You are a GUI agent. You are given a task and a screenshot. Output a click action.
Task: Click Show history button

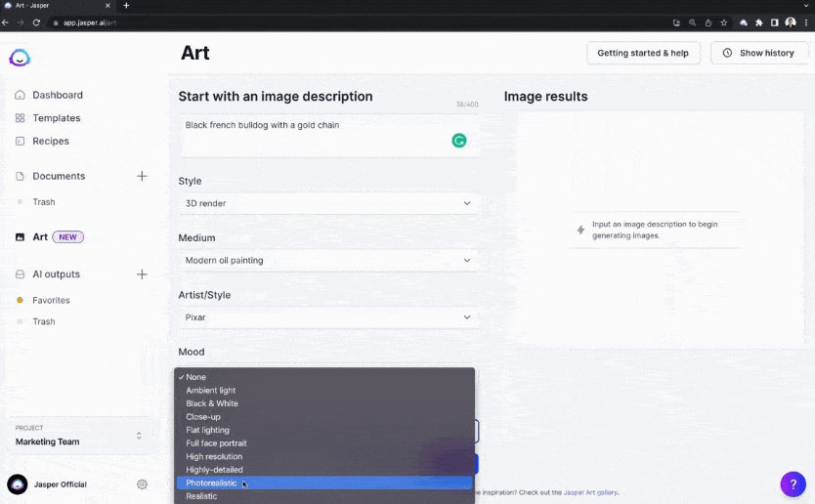[x=759, y=53]
